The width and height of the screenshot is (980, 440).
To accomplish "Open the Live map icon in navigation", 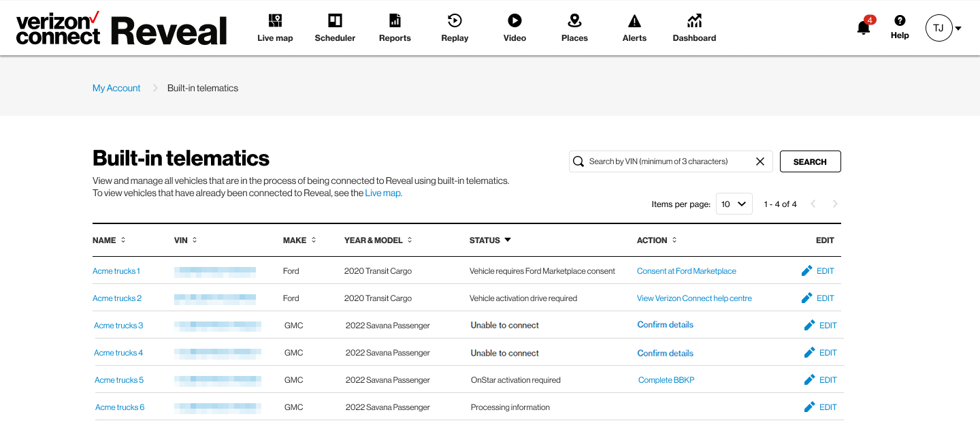I will pyautogui.click(x=275, y=20).
